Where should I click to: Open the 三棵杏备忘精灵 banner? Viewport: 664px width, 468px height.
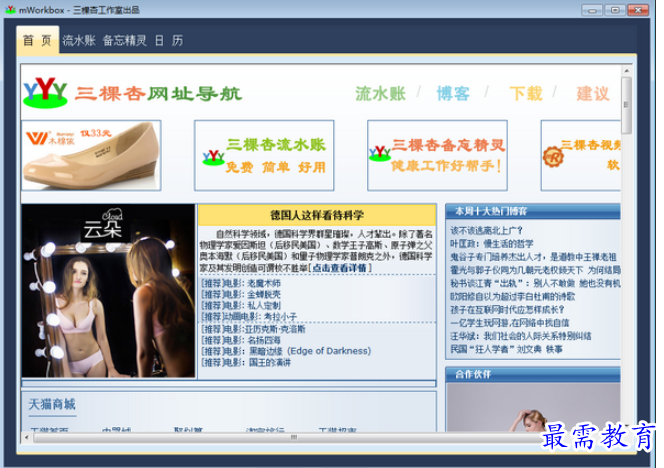point(437,155)
